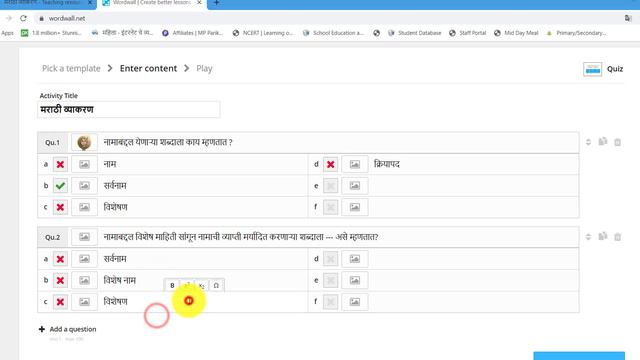Delete question Qu.1 with trash icon

pyautogui.click(x=618, y=142)
